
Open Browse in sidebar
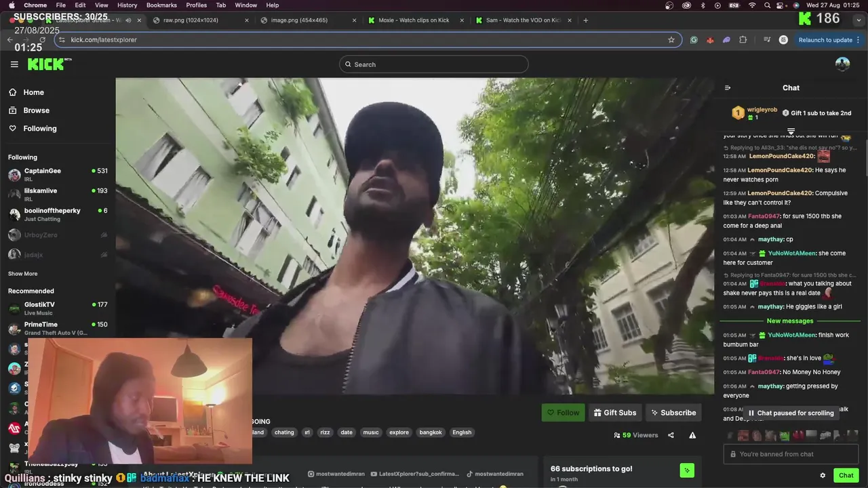[36, 110]
